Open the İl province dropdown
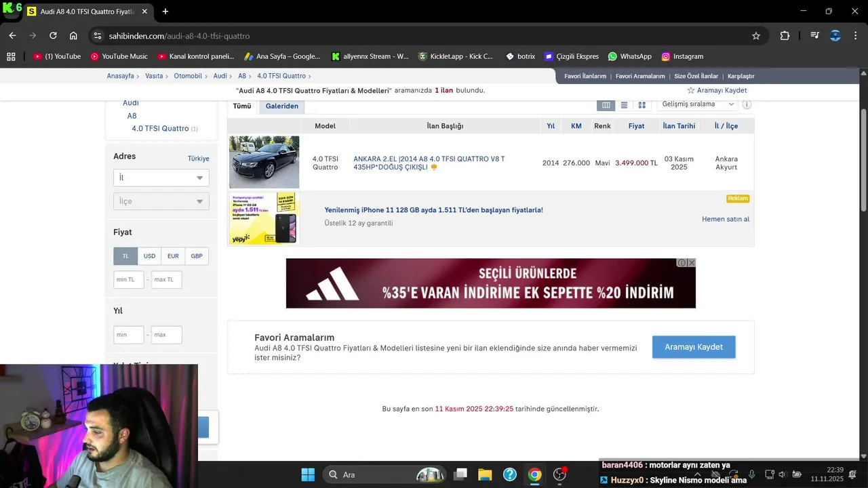 pos(161,178)
